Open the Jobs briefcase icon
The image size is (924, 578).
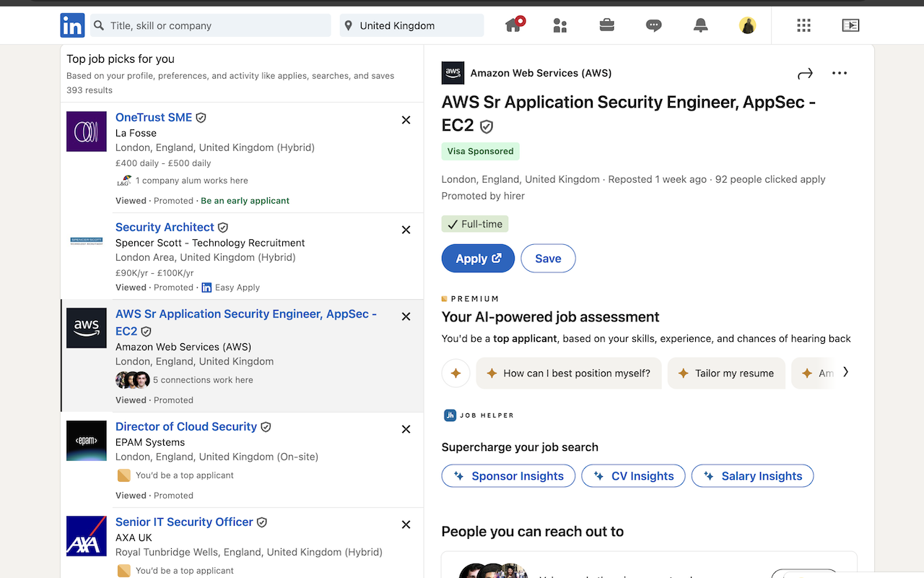(607, 25)
